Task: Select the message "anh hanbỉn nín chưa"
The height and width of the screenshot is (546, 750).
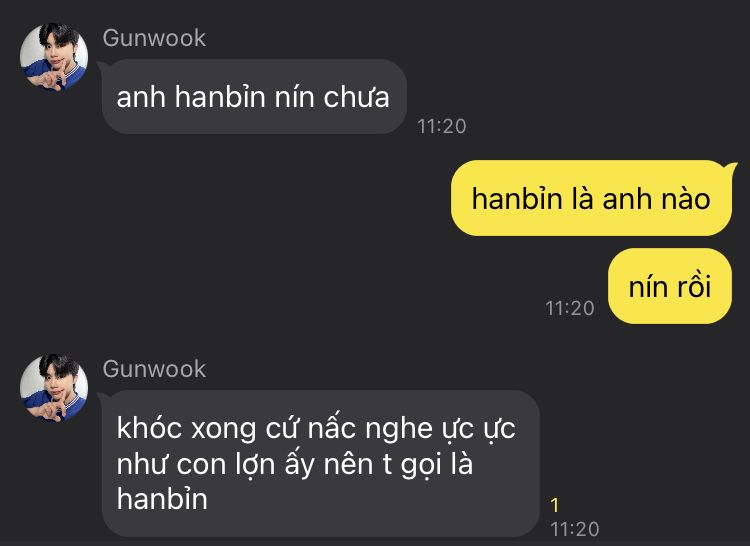Action: pos(254,97)
